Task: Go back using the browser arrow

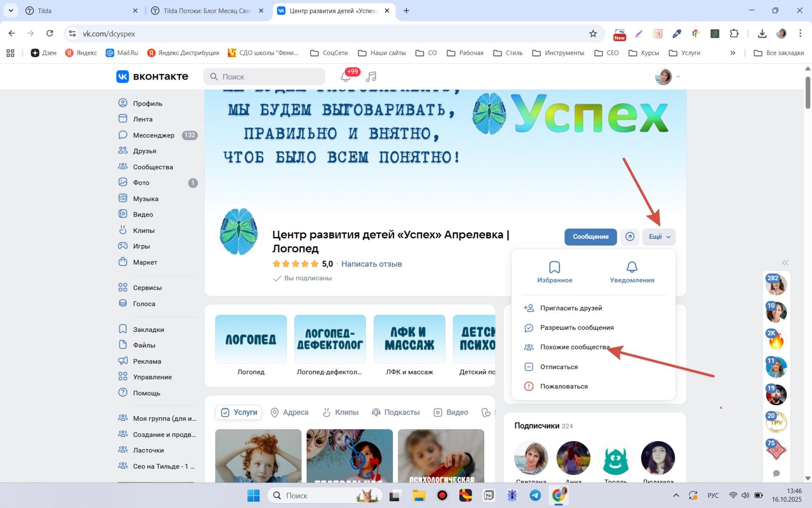Action: click(x=12, y=33)
